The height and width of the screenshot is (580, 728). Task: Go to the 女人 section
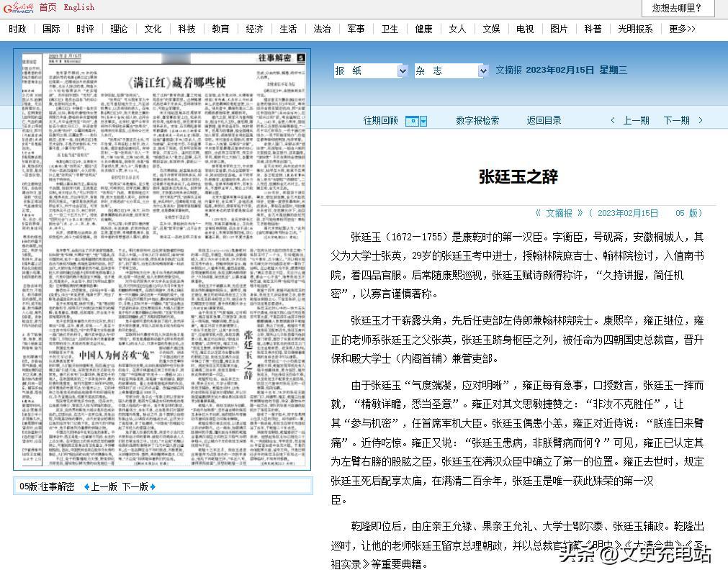point(457,29)
